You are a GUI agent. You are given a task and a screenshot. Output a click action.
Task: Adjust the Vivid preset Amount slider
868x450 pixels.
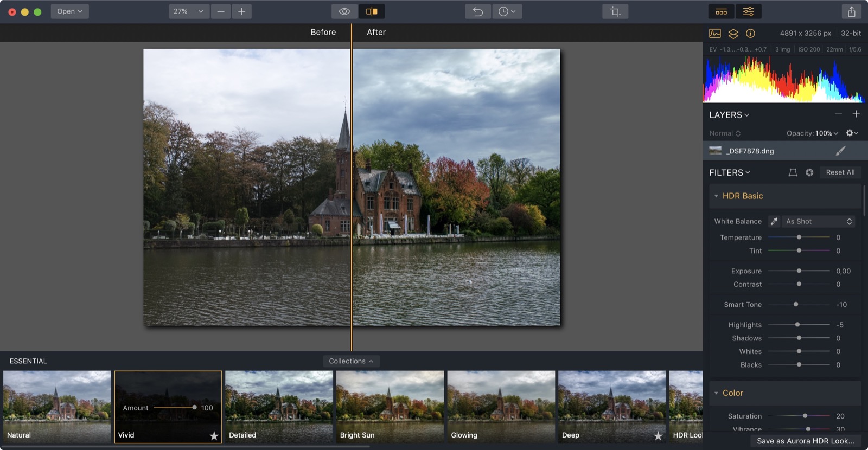(175, 407)
